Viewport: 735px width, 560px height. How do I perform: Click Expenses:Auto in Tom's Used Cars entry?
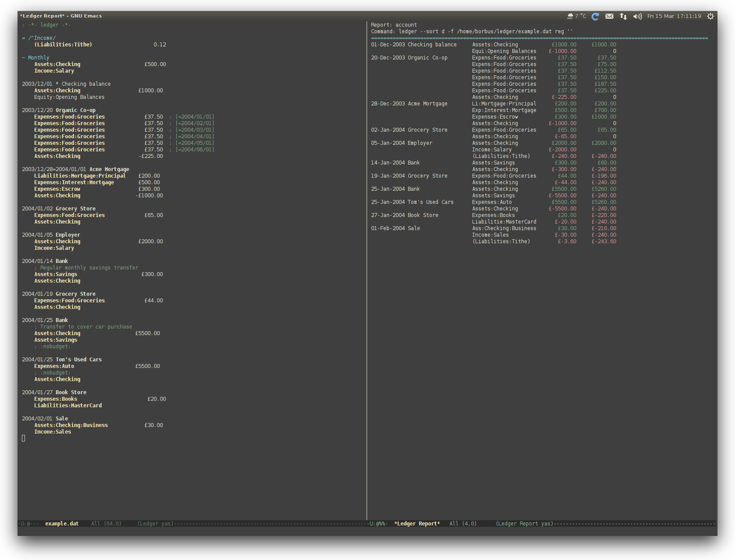[x=54, y=366]
